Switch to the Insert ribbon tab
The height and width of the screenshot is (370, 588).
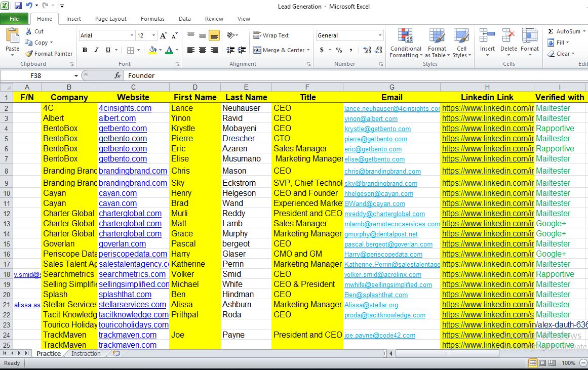tap(73, 19)
